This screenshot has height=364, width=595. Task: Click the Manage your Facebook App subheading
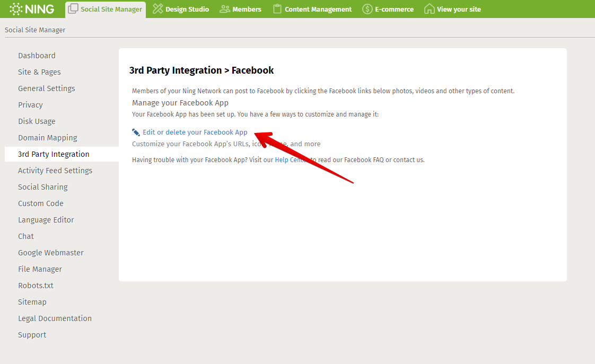pos(180,103)
